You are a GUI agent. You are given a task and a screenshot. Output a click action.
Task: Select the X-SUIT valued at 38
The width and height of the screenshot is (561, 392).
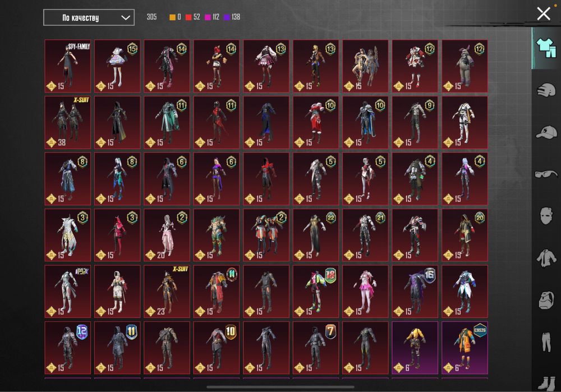click(68, 122)
